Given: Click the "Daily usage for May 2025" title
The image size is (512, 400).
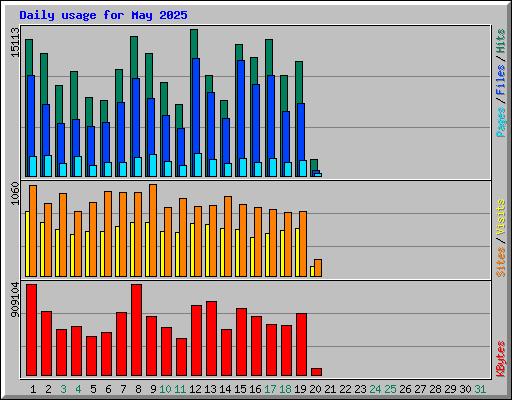Looking at the screenshot, I should [x=103, y=15].
